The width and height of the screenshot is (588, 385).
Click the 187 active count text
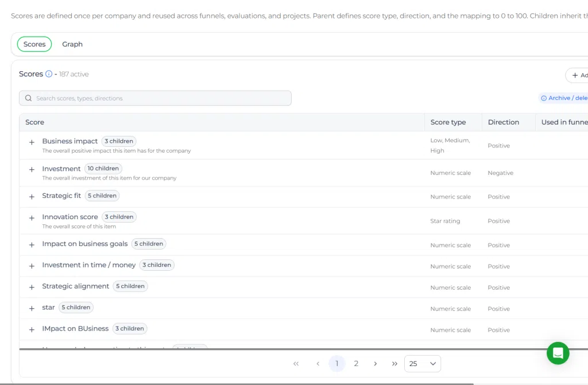tap(74, 74)
